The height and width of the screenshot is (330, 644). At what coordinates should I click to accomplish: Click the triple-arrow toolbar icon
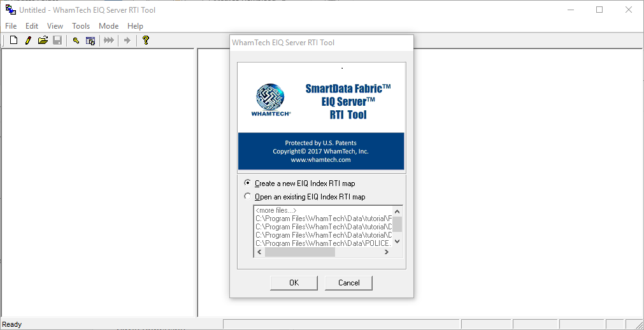tap(108, 40)
